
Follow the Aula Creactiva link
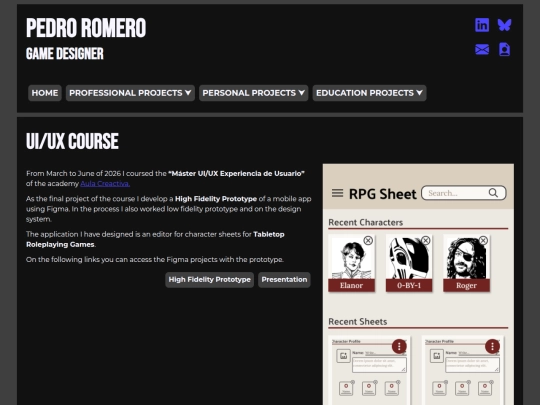105,184
